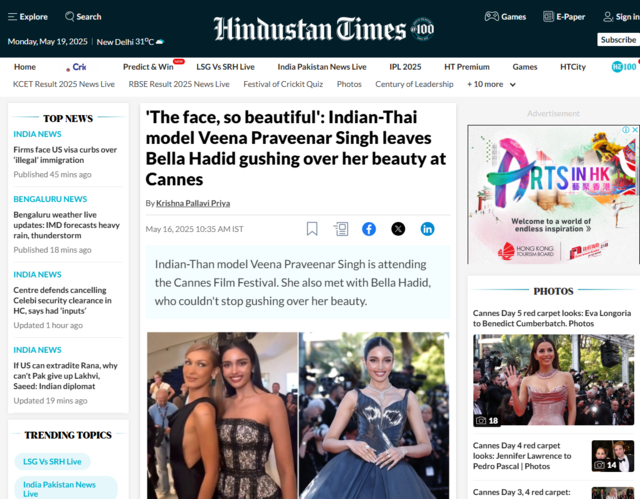Share article on X
Viewport: 640px width, 499px height.
coord(398,229)
